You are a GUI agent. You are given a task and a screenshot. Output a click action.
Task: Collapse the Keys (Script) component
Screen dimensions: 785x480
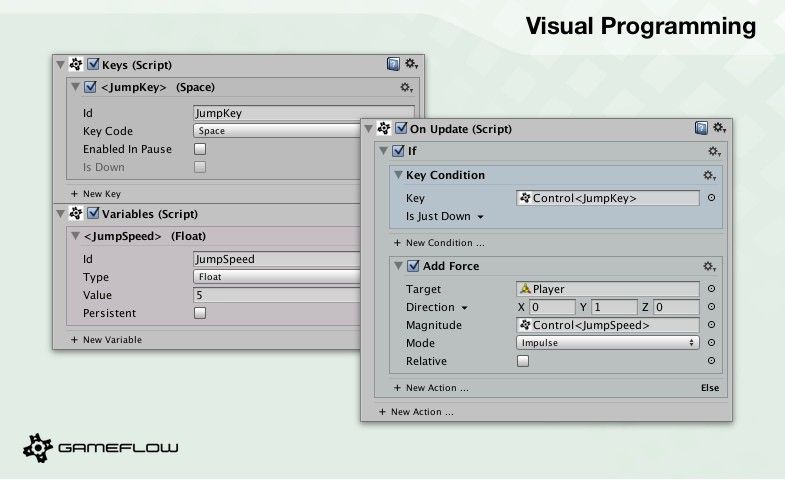(61, 65)
